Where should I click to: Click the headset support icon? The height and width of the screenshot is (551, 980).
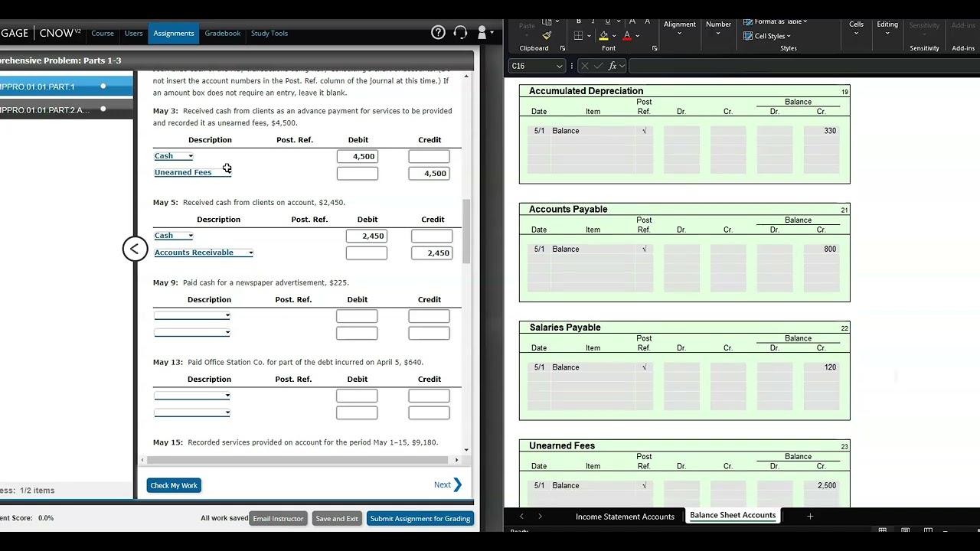coord(460,33)
